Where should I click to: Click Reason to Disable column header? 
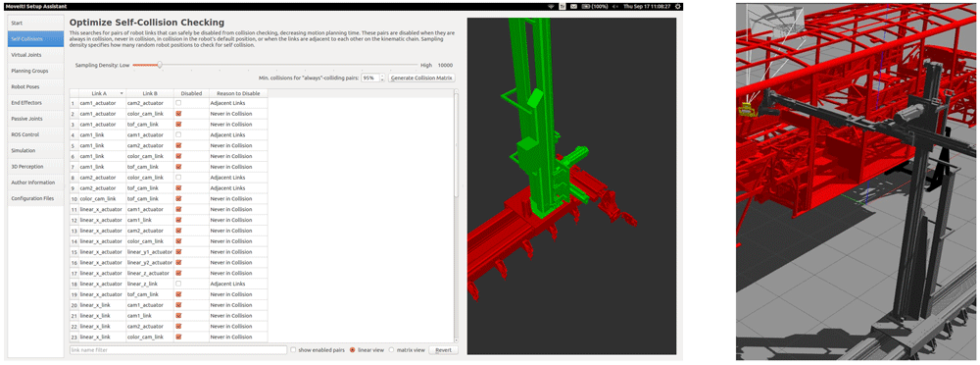point(238,93)
